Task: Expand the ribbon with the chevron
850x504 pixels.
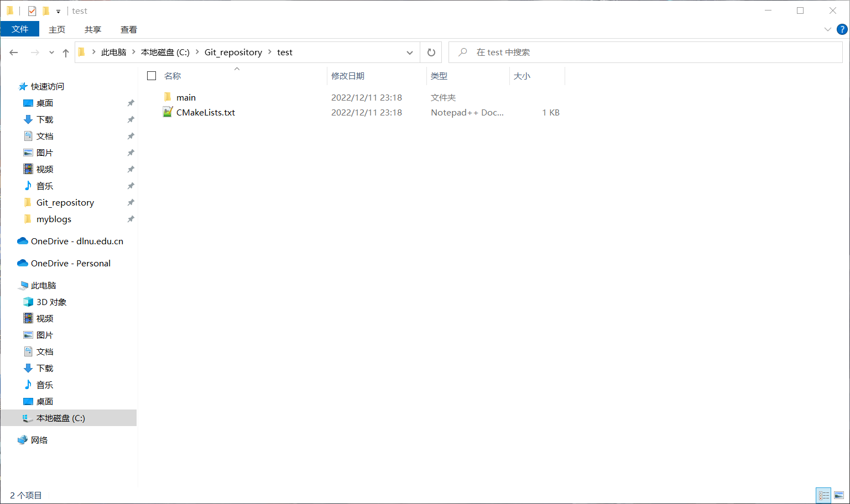Action: pyautogui.click(x=828, y=29)
